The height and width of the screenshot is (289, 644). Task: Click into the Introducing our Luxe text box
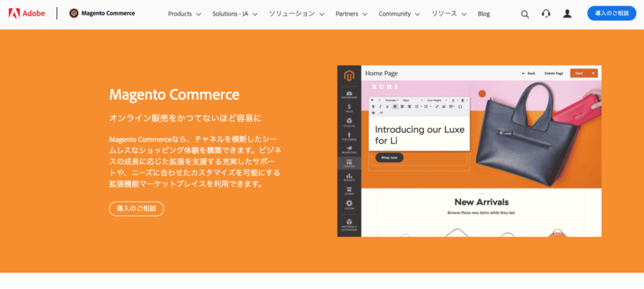pyautogui.click(x=419, y=134)
